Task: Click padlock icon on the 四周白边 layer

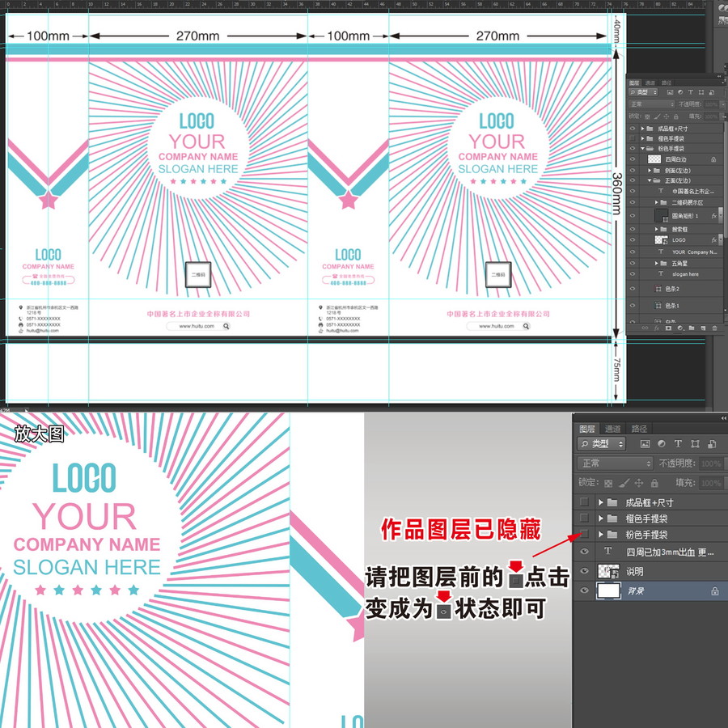Action: coord(713,159)
